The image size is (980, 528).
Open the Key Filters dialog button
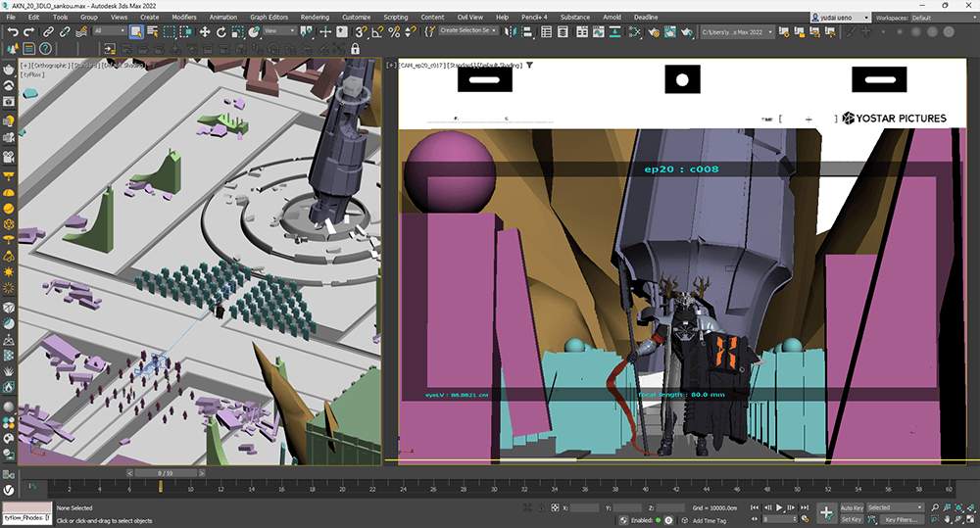pos(902,519)
